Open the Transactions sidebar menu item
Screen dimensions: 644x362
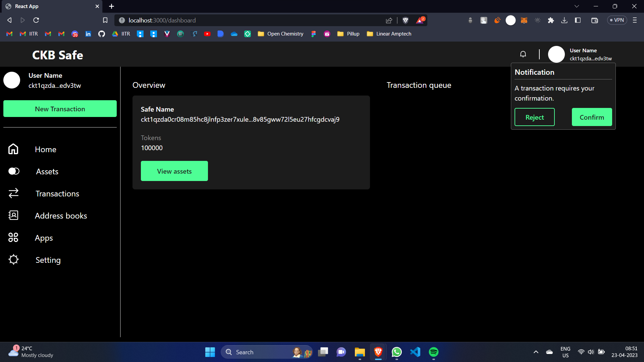coord(57,193)
